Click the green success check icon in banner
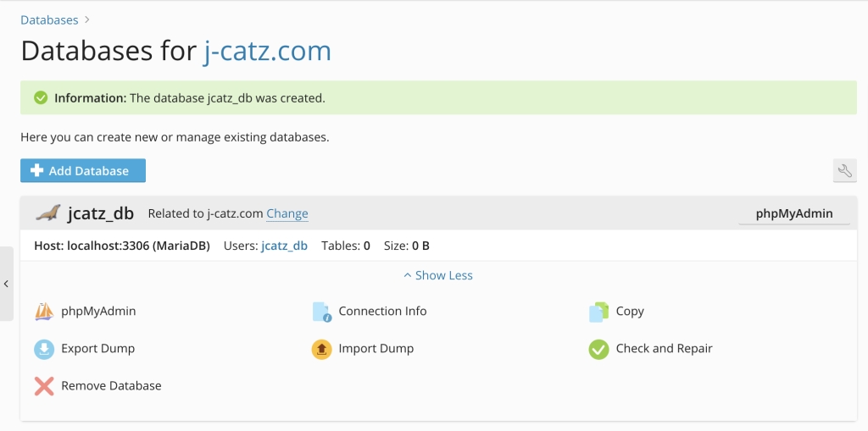 click(41, 98)
